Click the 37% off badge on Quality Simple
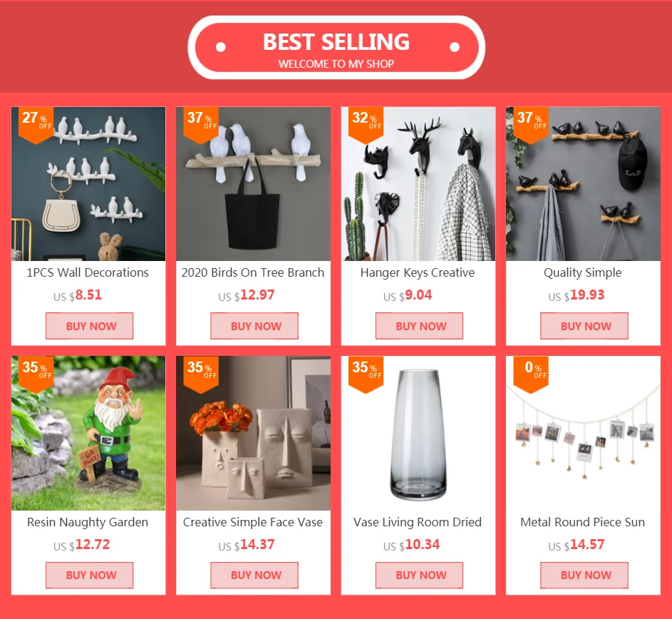 [531, 125]
